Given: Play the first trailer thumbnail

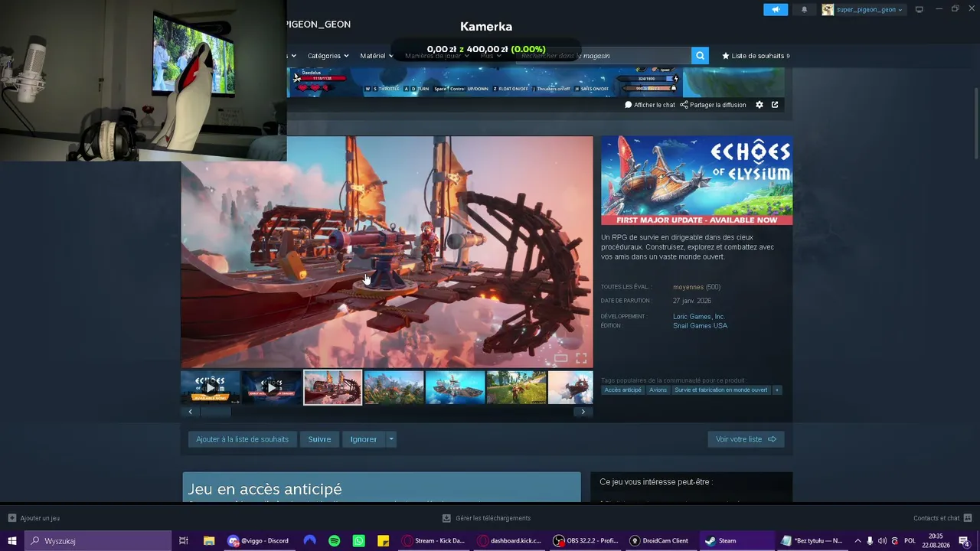Looking at the screenshot, I should coord(211,387).
